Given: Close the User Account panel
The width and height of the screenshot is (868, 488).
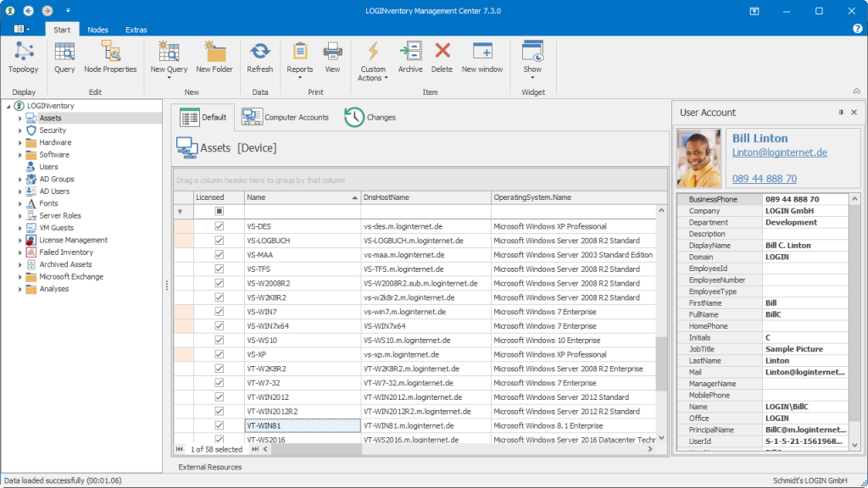Looking at the screenshot, I should click(854, 113).
